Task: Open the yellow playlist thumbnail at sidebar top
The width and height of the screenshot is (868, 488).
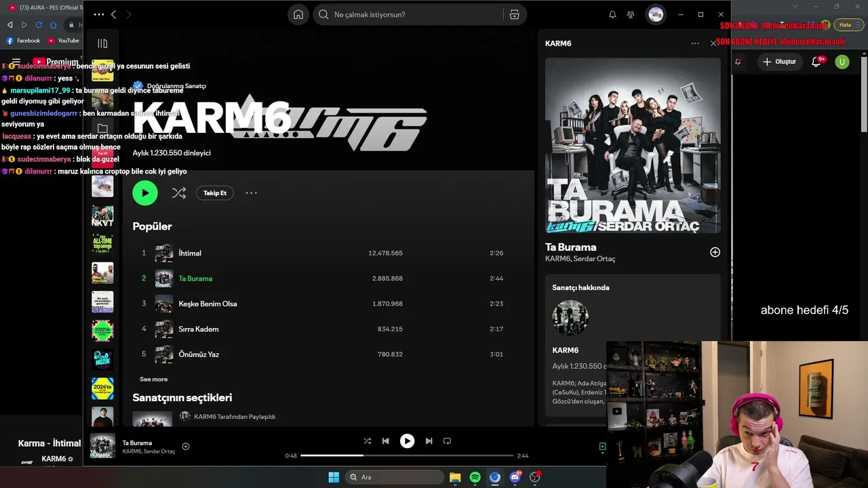Action: click(102, 70)
